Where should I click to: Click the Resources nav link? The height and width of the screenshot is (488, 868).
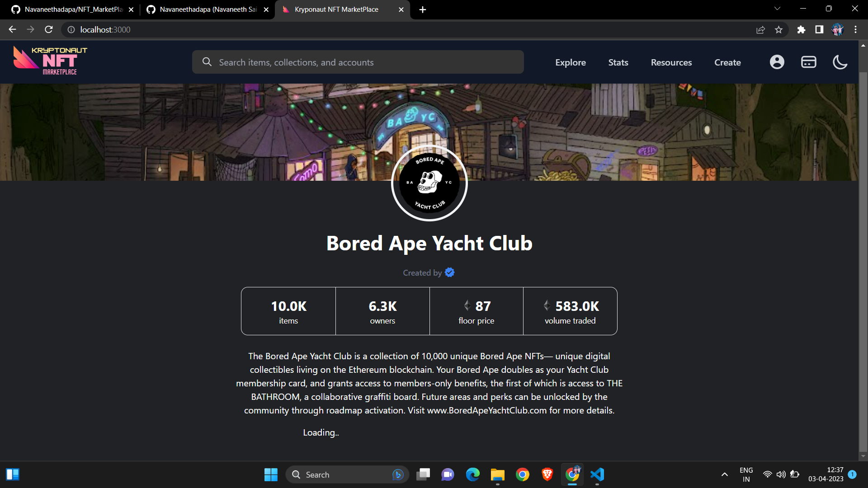pos(671,62)
